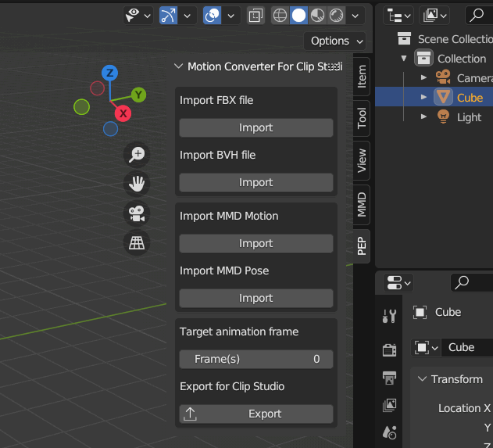Viewport: 493px width, 448px height.
Task: Toggle the Show Gizmo button
Action: [x=168, y=16]
